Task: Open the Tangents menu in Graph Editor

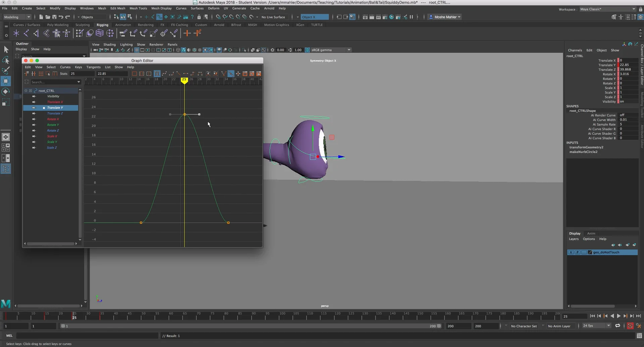Action: click(93, 67)
